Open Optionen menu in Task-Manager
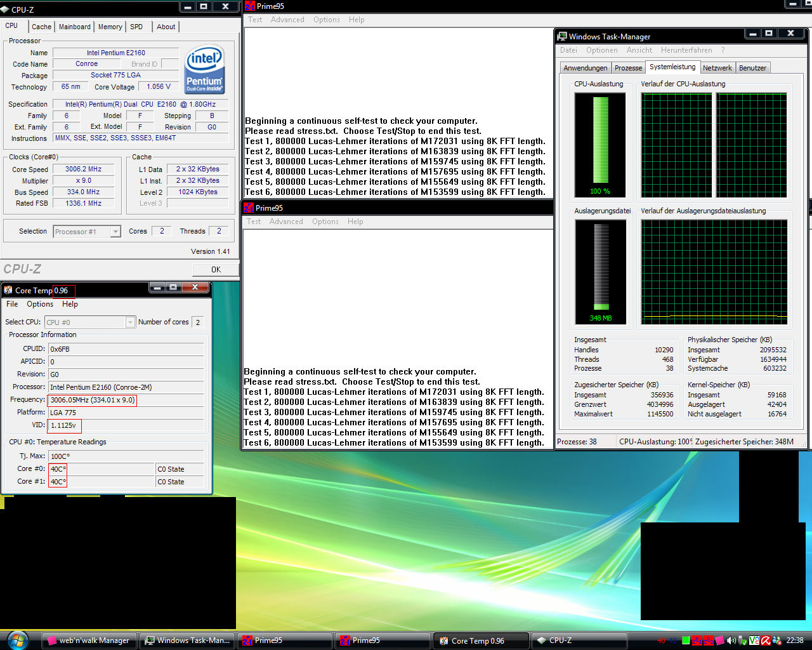This screenshot has width=812, height=650. tap(602, 50)
